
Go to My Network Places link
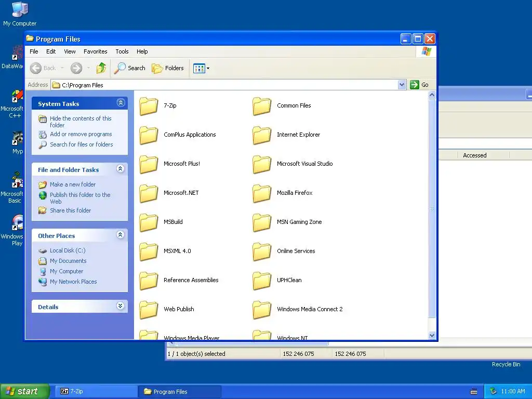[73, 282]
